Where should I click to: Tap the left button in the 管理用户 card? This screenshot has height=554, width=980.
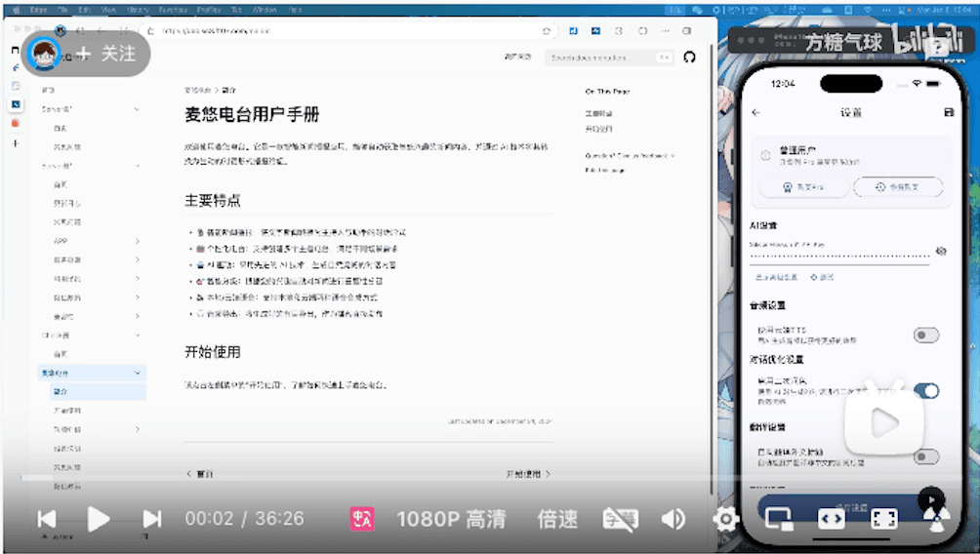coord(803,186)
